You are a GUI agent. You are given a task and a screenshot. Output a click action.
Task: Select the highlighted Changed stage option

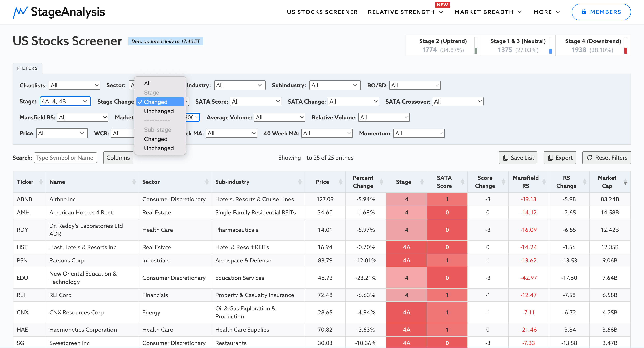[160, 102]
